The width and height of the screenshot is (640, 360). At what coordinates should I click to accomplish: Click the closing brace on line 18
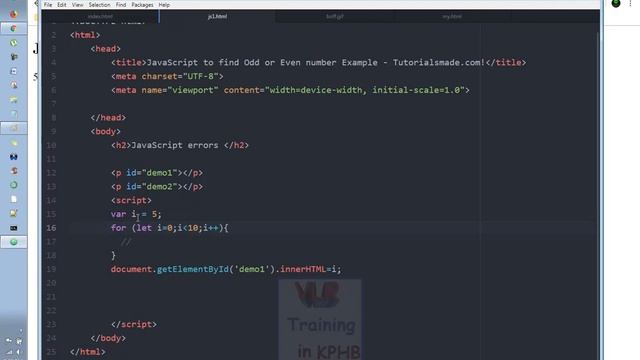(x=113, y=256)
